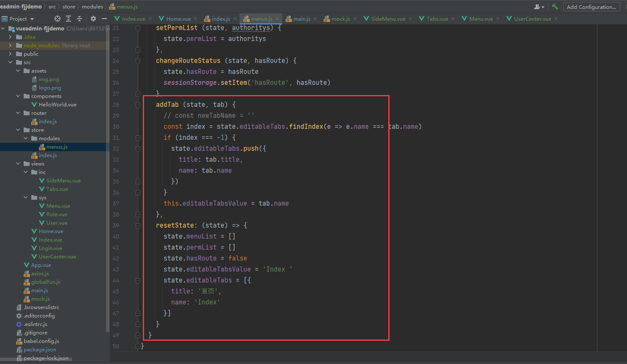Expand the .idea folder arrow
This screenshot has height=364, width=627.
11,37
